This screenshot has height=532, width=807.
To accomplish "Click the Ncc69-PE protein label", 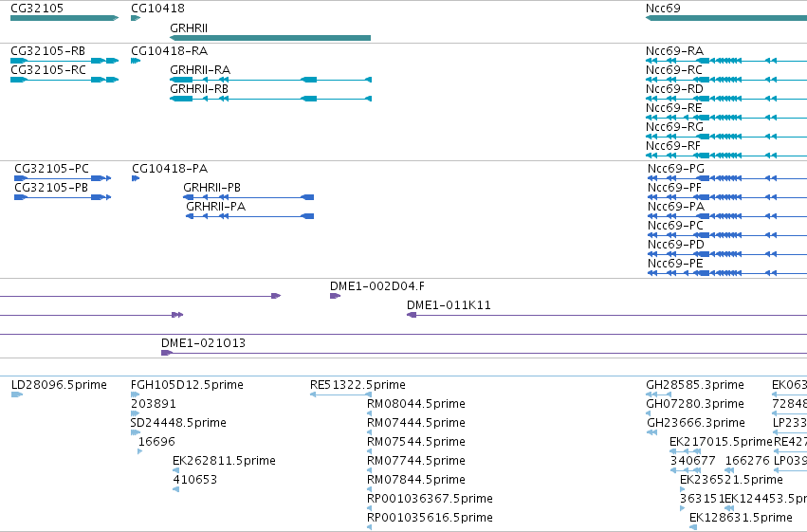I will click(675, 264).
